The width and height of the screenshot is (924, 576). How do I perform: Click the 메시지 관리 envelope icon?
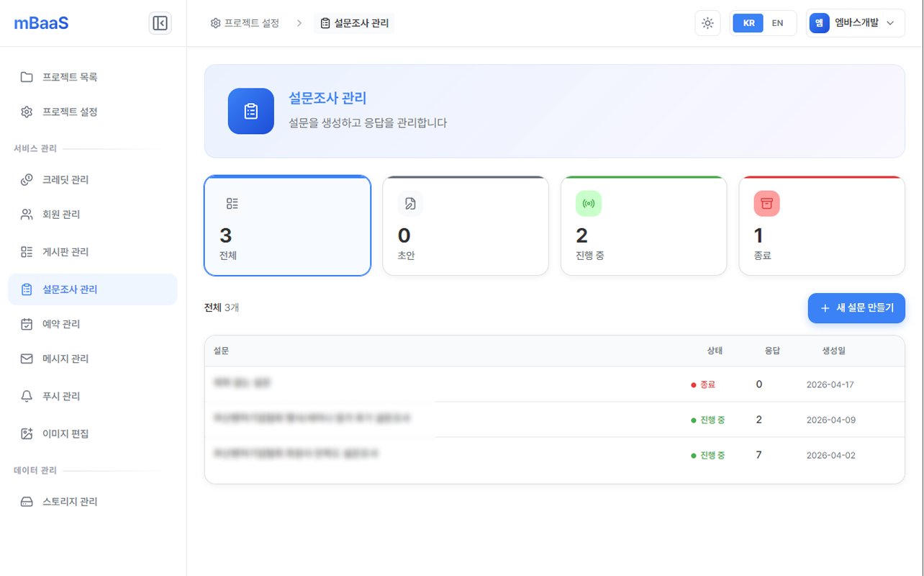(27, 359)
